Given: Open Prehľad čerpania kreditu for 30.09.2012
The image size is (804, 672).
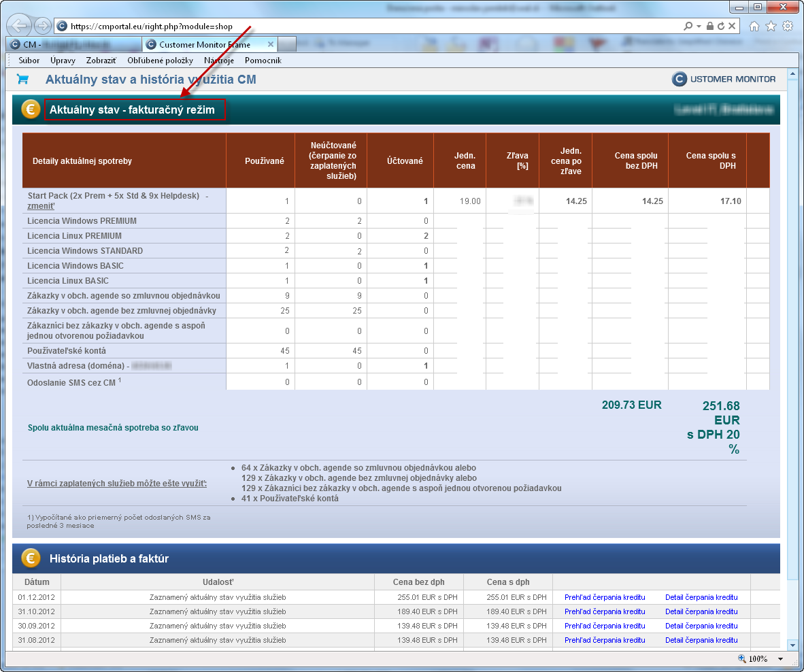Looking at the screenshot, I should coord(605,626).
